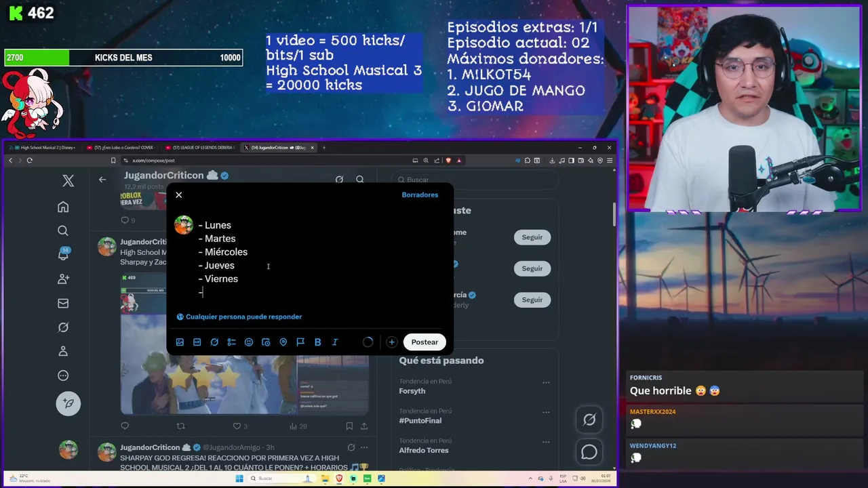Open the Forsyth trending topic
The image size is (868, 488).
click(x=412, y=391)
